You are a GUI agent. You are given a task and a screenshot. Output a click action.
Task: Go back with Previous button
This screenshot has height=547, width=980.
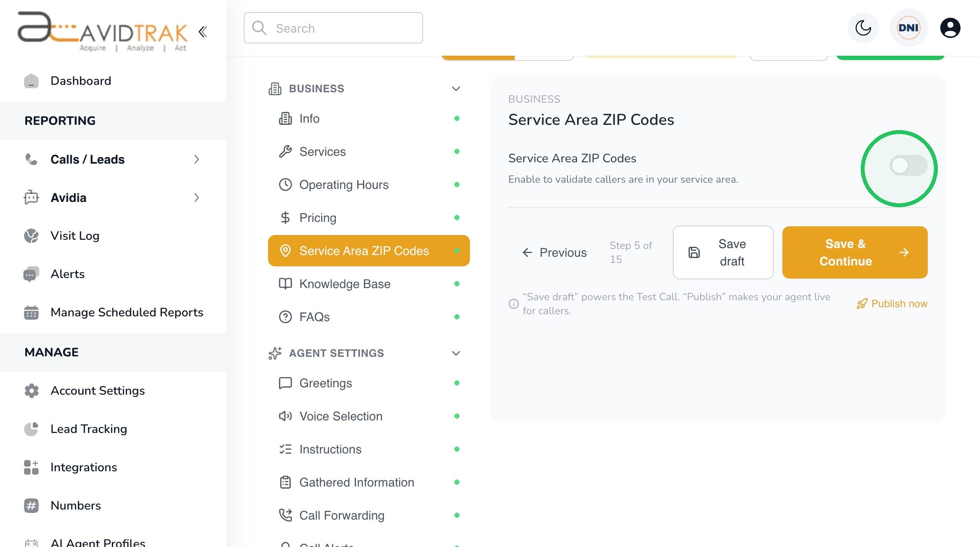coord(554,252)
